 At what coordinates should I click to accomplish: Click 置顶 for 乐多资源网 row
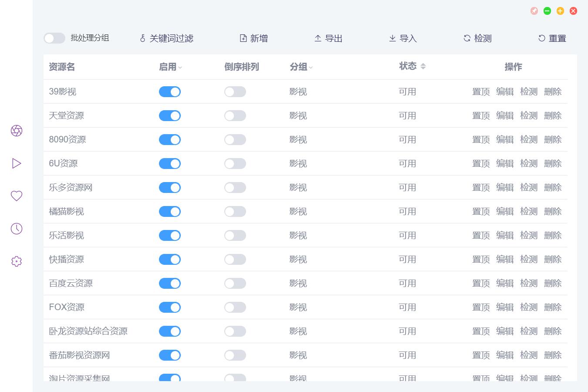[481, 187]
